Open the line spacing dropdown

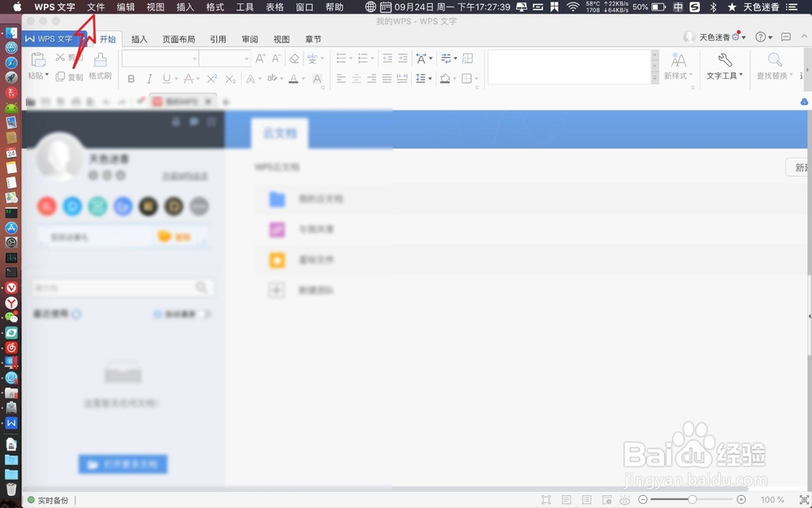tap(429, 77)
